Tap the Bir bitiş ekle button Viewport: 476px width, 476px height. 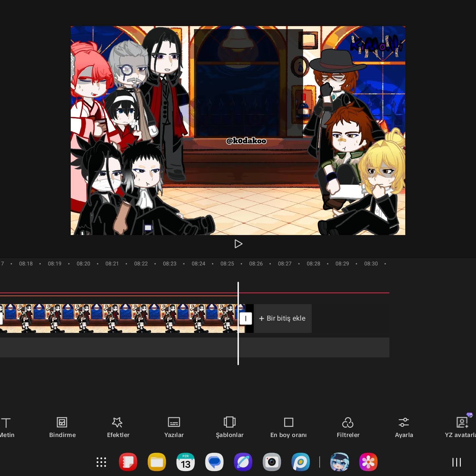283,318
